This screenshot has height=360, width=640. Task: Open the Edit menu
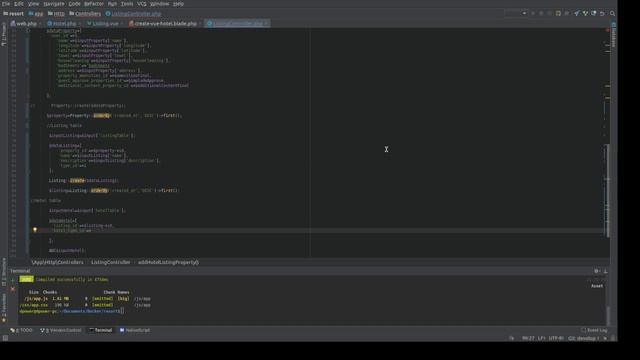click(19, 4)
